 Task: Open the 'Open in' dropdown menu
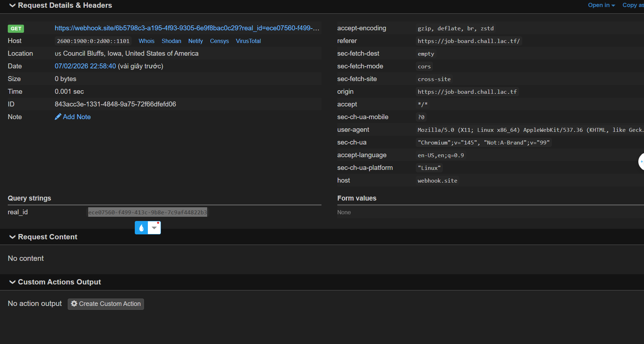click(601, 5)
